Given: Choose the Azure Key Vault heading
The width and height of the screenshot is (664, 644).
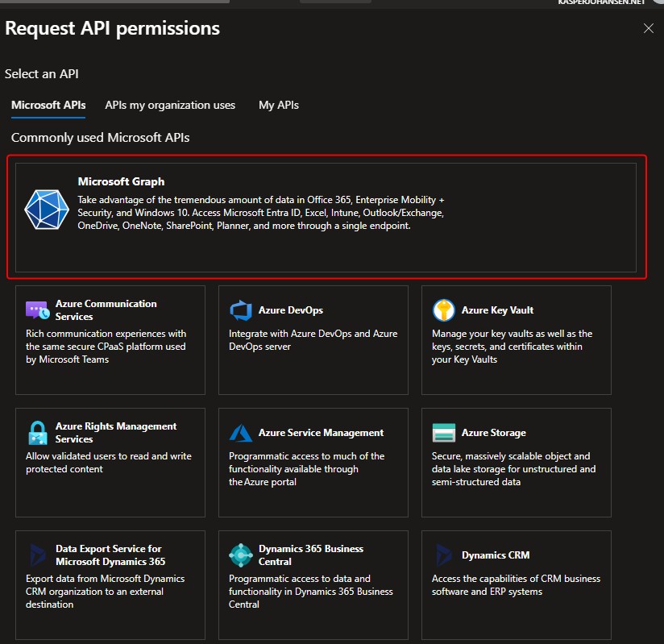Looking at the screenshot, I should 497,310.
